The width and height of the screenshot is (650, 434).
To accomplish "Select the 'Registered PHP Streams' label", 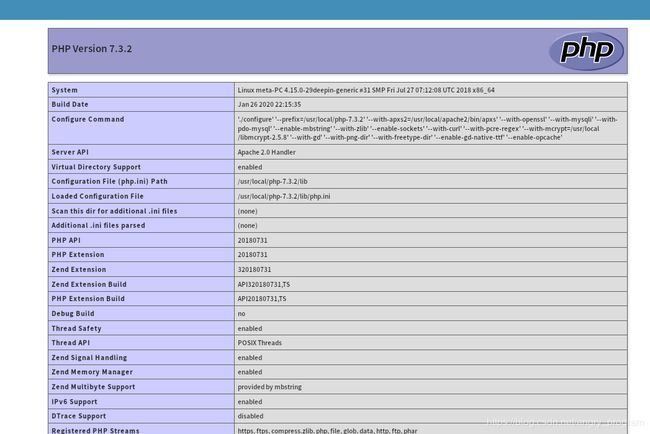I will (95, 430).
